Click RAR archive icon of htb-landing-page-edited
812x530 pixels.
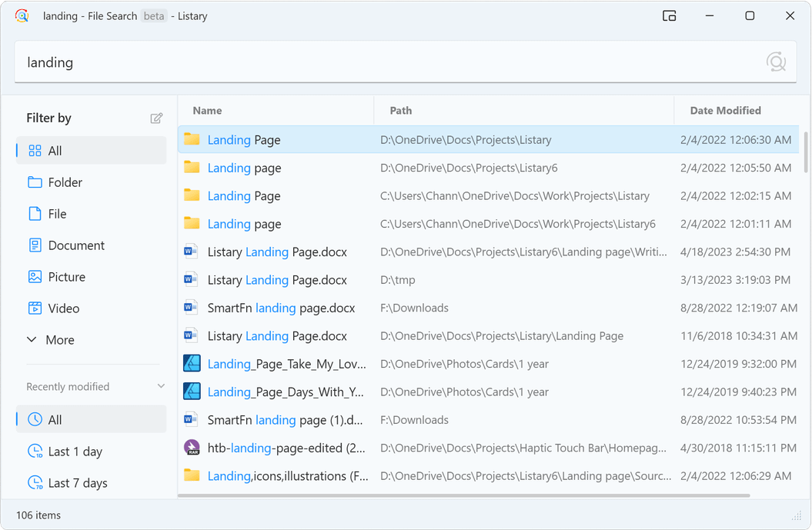pos(192,447)
